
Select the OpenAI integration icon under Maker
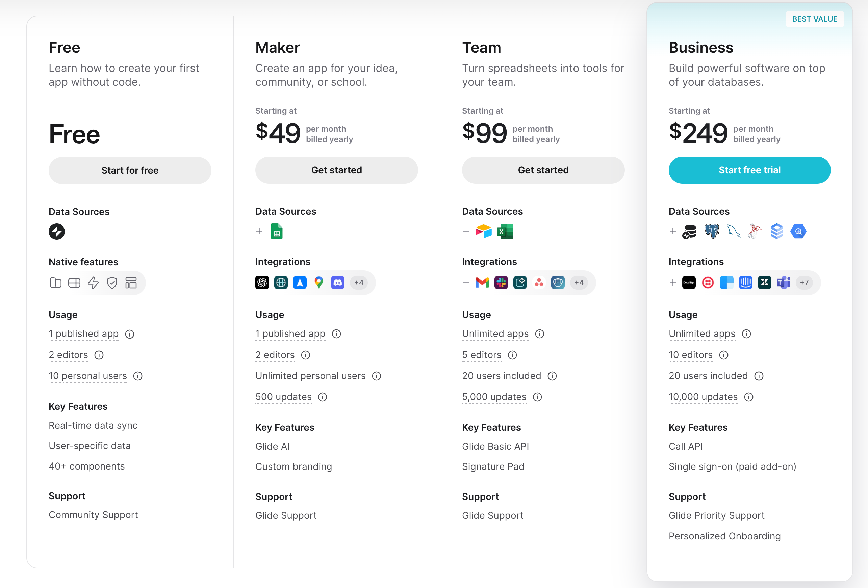tap(262, 283)
